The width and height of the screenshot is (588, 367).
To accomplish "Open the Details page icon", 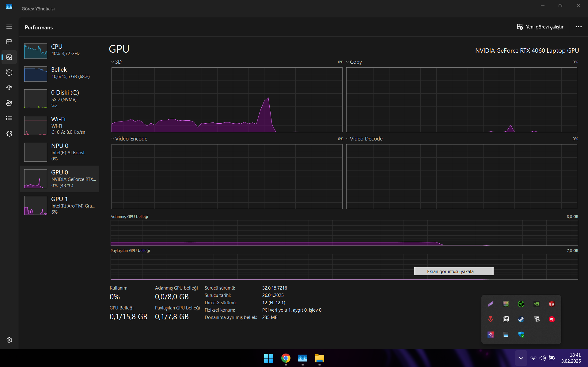I will point(9,118).
